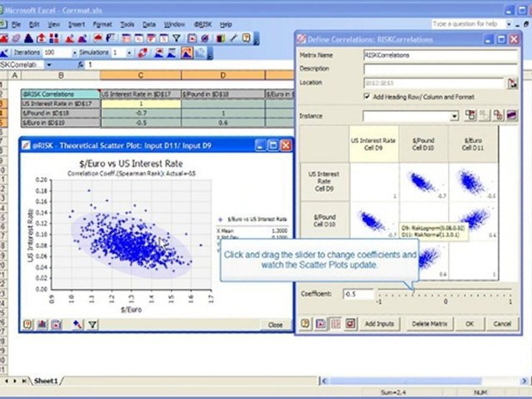This screenshot has height=399, width=532.
Task: Toggle the highlighted orange graph icon in simulation toolbar
Action: tap(187, 53)
